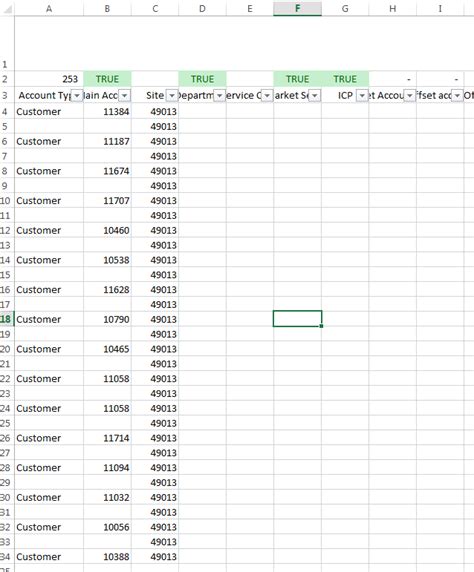Viewport: 474px width, 572px height.
Task: Select column C header
Action: tap(155, 9)
